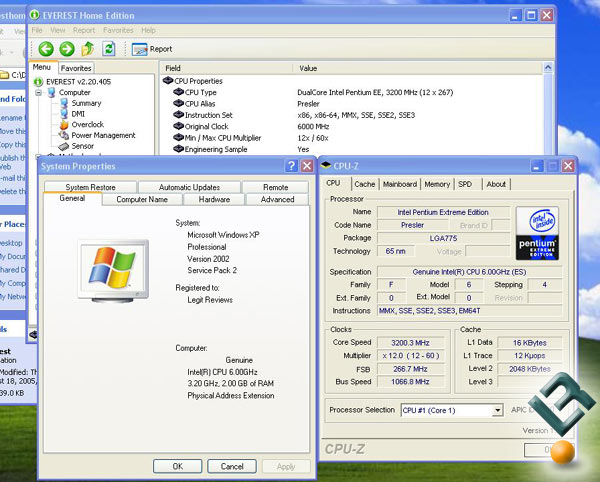Maximize the EVEREST Home Edition window
600x482 pixels.
[x=531, y=15]
